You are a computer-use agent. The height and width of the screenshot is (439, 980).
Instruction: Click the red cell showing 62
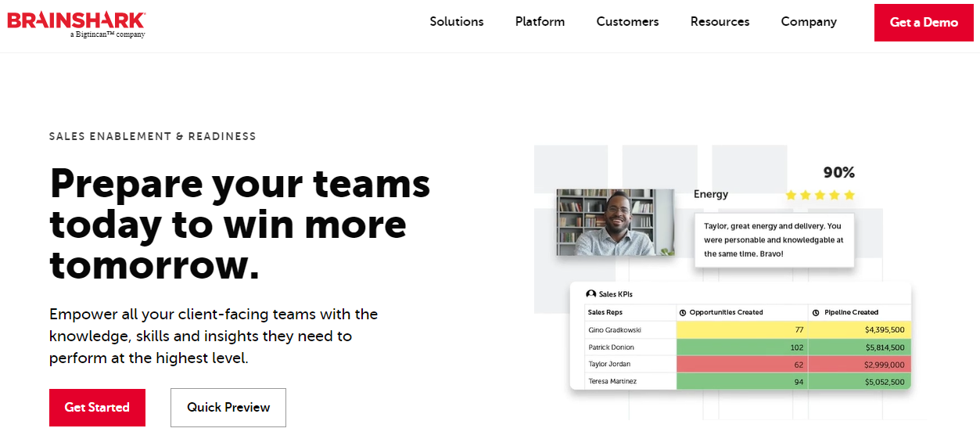pyautogui.click(x=742, y=365)
